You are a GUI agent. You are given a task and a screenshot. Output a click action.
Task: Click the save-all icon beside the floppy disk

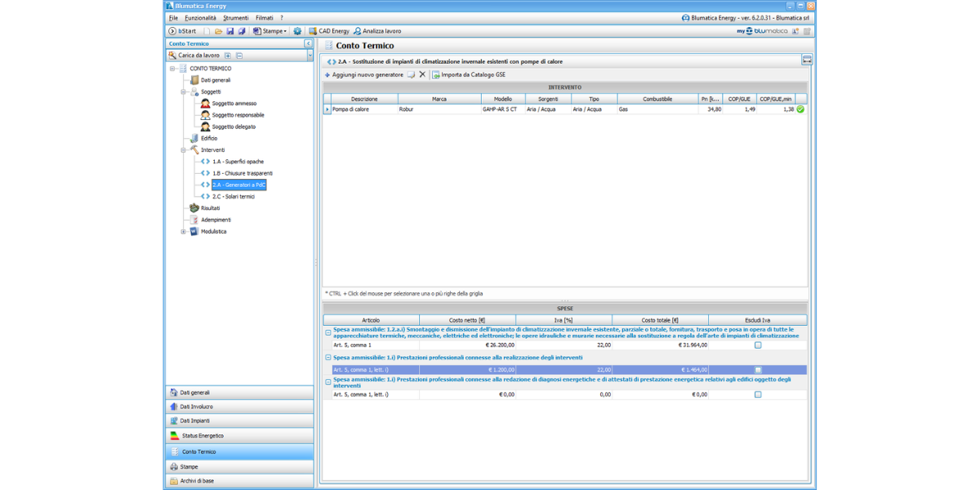[242, 31]
